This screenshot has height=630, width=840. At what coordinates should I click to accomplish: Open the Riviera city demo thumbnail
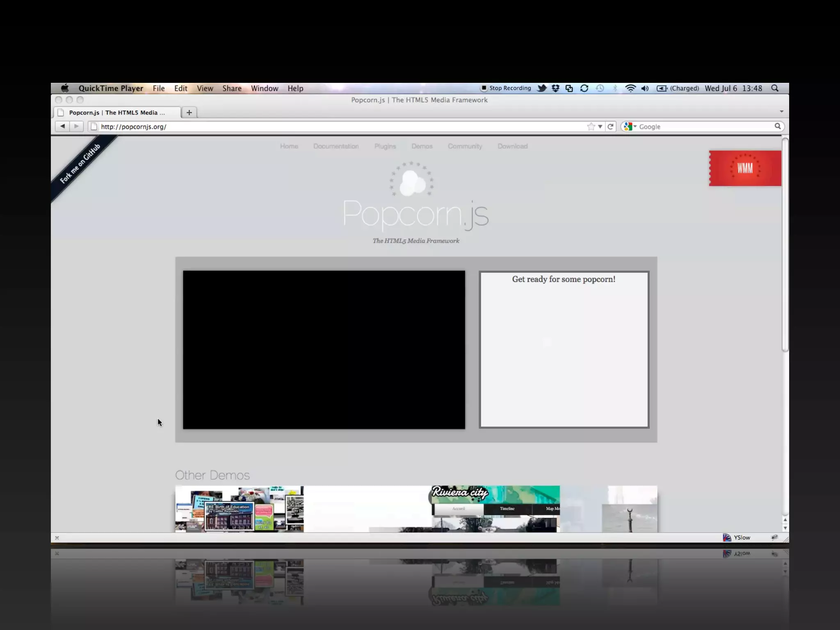click(x=495, y=509)
